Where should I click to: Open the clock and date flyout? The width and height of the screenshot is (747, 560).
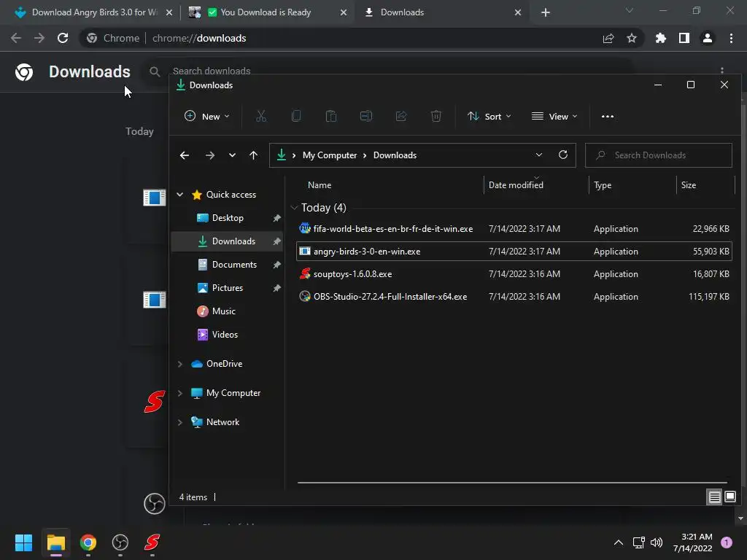point(693,542)
